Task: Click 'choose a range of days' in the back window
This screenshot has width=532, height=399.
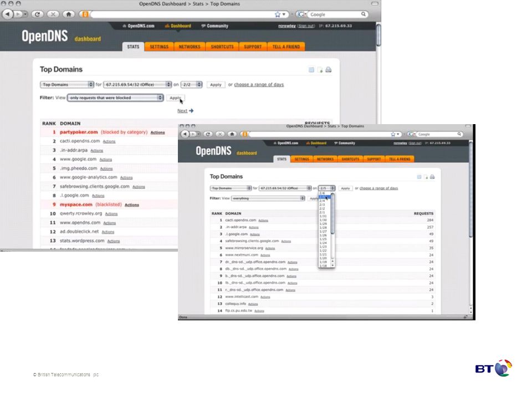Action: click(259, 84)
